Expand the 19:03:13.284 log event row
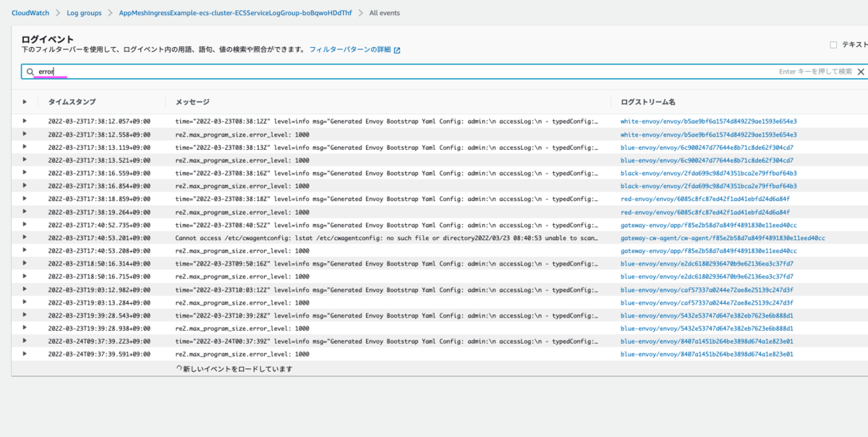The image size is (868, 437). (25, 302)
